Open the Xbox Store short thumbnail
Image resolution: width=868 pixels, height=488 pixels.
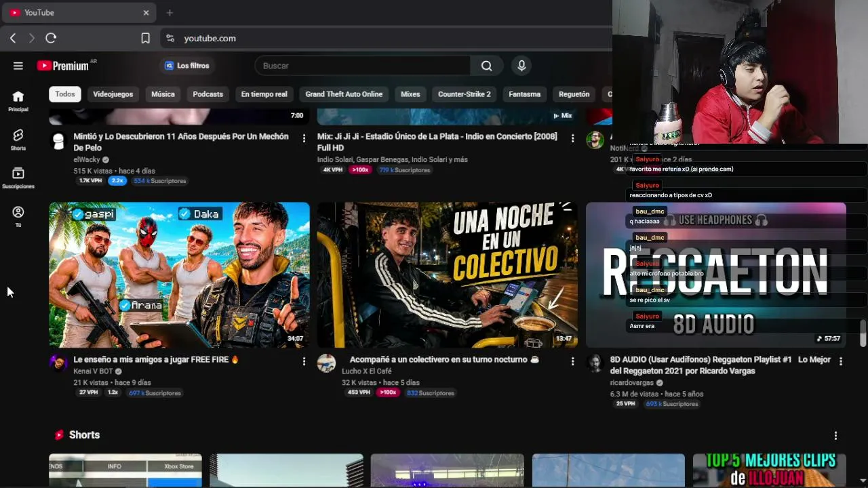pyautogui.click(x=125, y=470)
